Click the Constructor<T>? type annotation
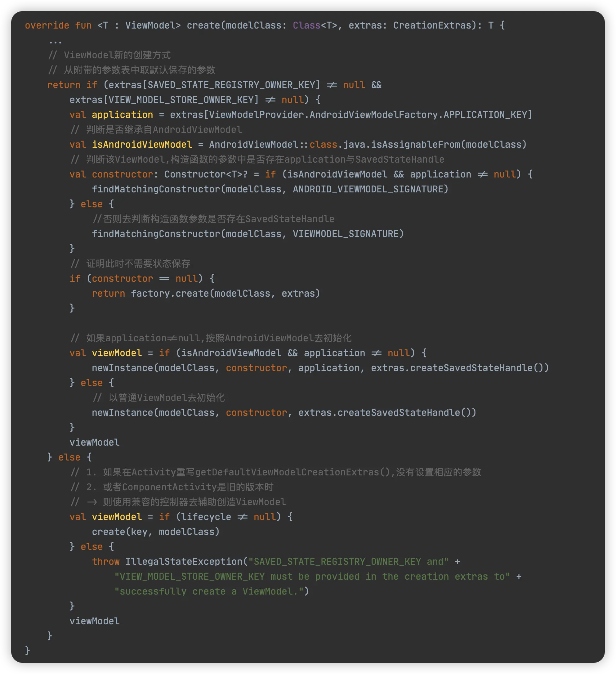 click(x=206, y=174)
